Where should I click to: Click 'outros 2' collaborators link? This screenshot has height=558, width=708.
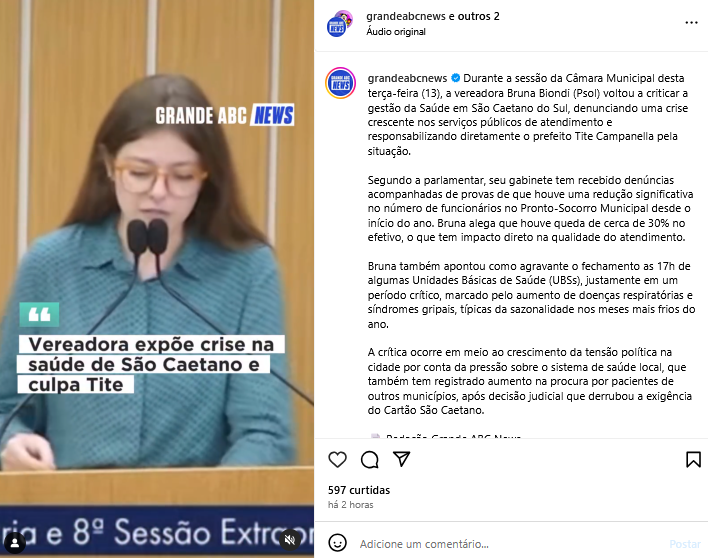pyautogui.click(x=479, y=16)
